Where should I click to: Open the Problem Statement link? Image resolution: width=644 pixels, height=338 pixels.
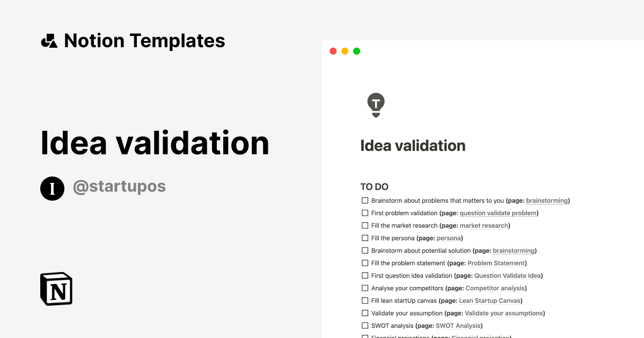[496, 263]
